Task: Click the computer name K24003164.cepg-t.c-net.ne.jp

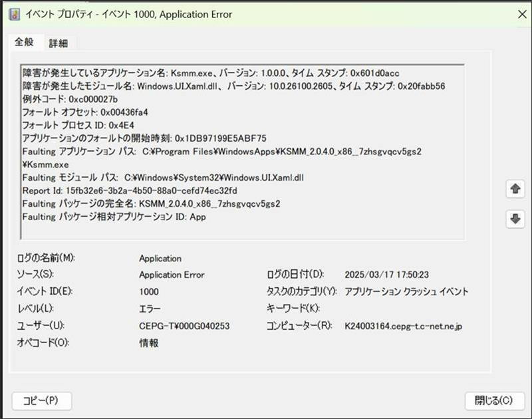Action: click(404, 327)
